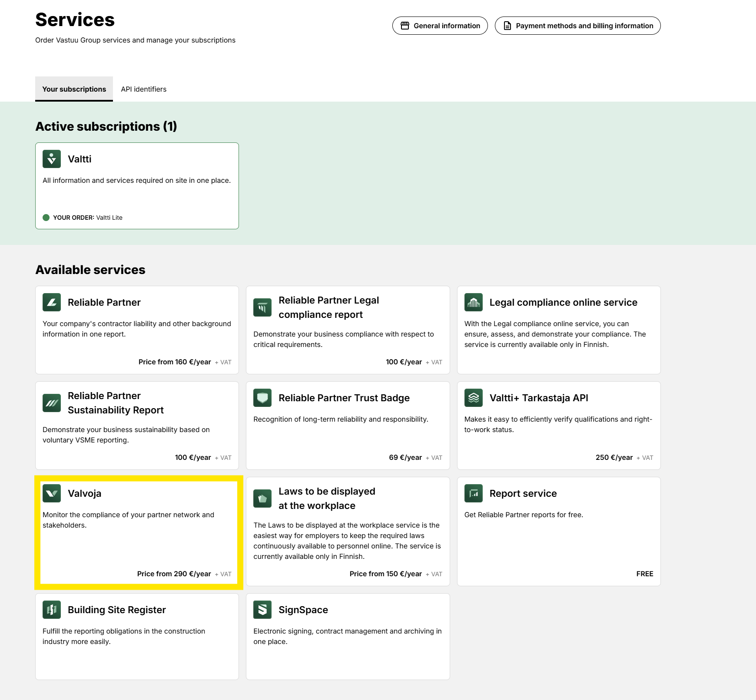The width and height of the screenshot is (756, 700).
Task: Click the Building Site Register description text
Action: pyautogui.click(x=124, y=636)
